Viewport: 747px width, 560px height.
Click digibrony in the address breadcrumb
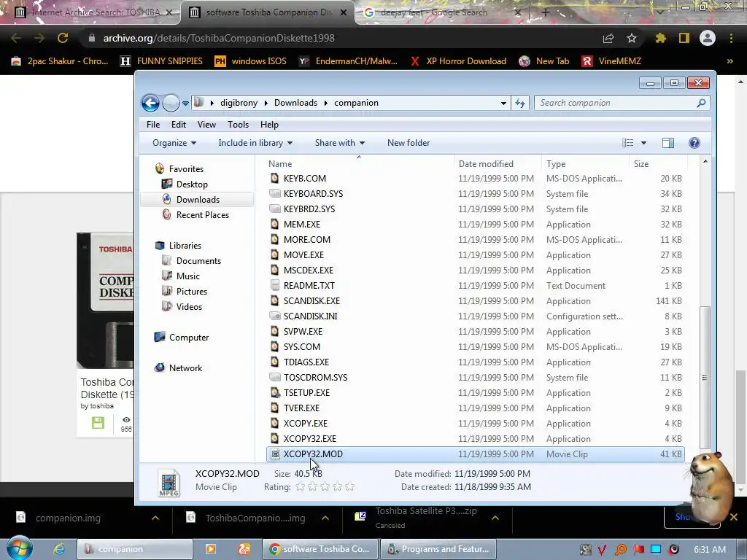[239, 103]
